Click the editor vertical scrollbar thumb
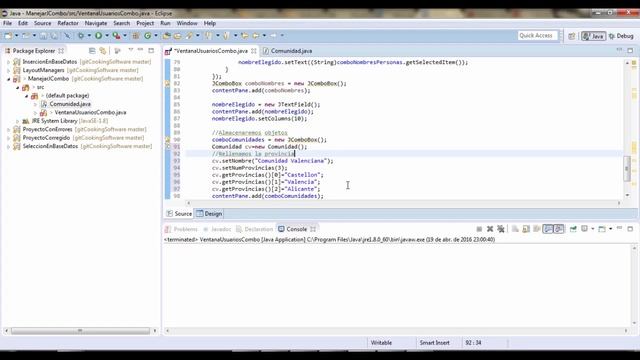The width and height of the screenshot is (640, 360). coord(627,169)
